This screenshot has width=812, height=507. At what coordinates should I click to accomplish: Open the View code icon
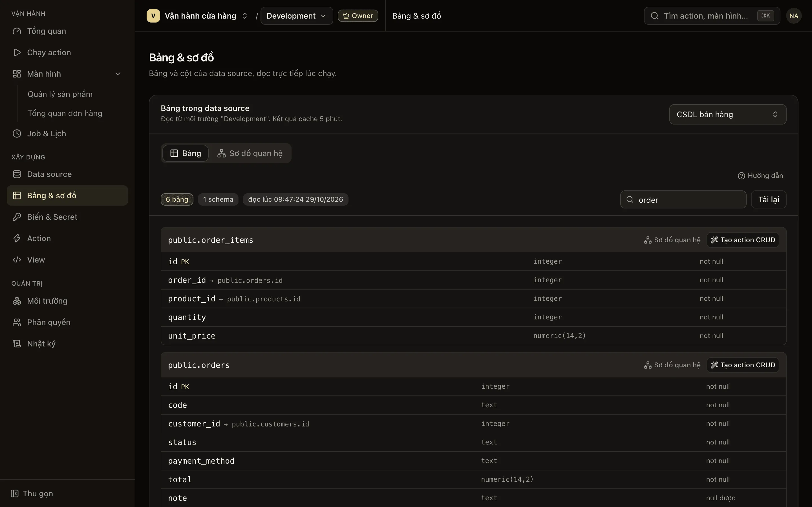point(17,260)
